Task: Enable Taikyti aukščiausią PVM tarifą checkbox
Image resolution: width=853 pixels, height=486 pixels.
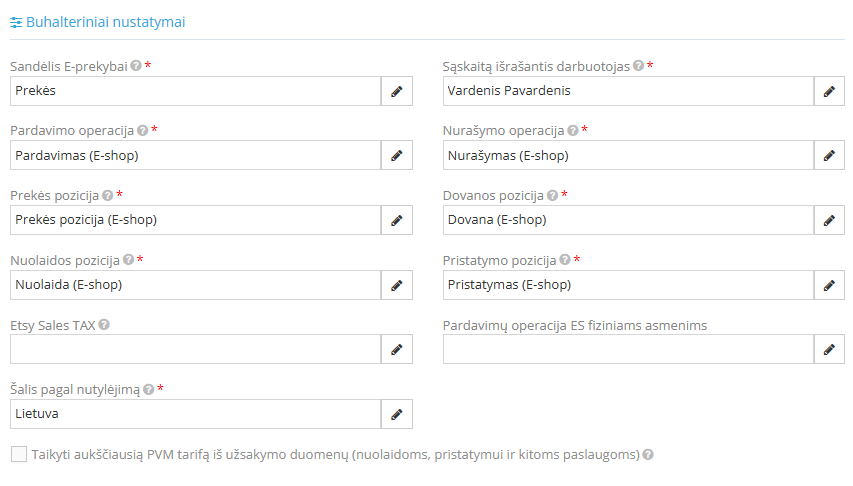Action: [19, 454]
